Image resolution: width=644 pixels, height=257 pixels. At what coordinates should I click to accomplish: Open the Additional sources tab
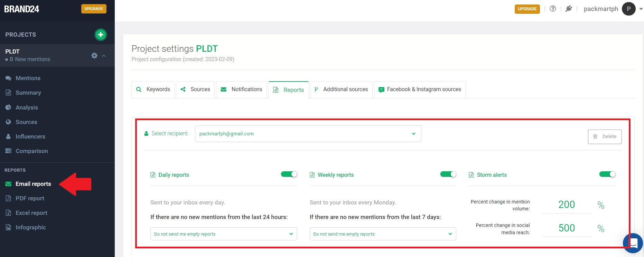click(341, 89)
